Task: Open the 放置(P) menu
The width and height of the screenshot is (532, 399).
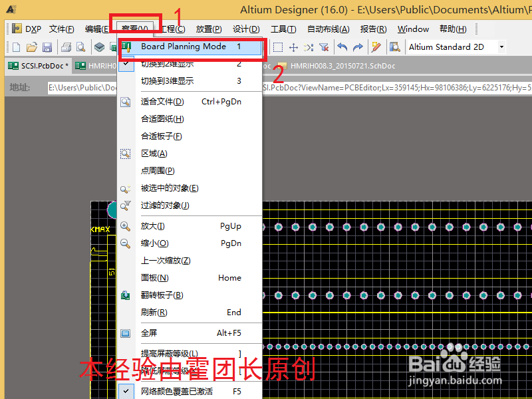Action: click(x=209, y=29)
